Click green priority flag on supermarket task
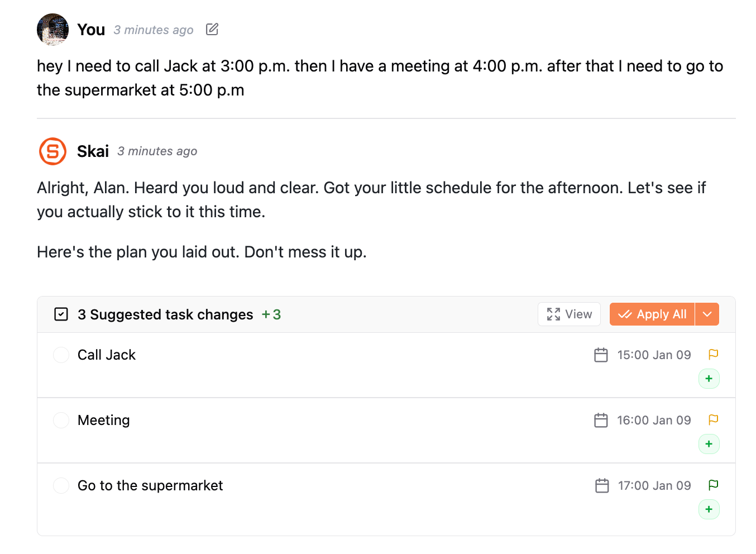 (713, 485)
